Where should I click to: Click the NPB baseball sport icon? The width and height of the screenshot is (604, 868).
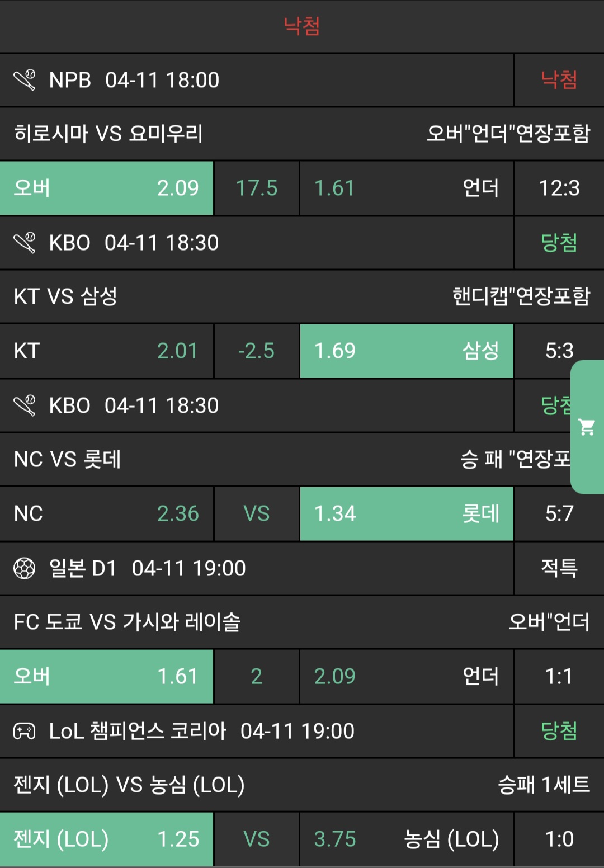[25, 80]
